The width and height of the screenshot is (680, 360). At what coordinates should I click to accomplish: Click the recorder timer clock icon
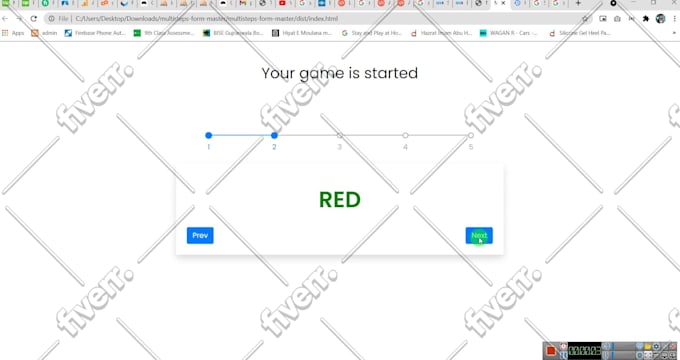coord(563,347)
